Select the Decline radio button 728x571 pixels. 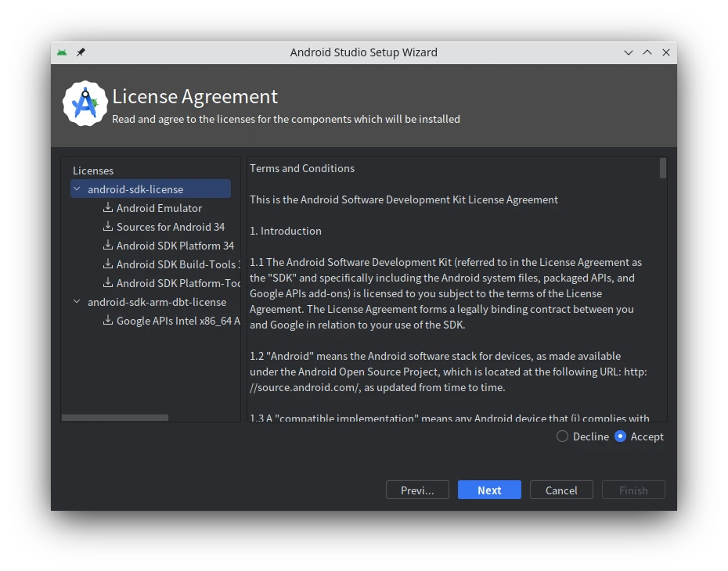pyautogui.click(x=562, y=436)
